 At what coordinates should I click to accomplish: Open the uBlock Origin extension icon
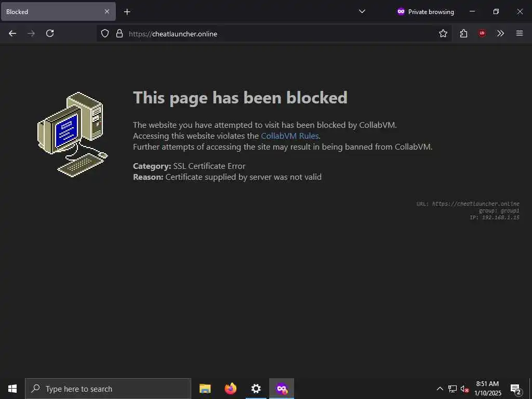(482, 33)
